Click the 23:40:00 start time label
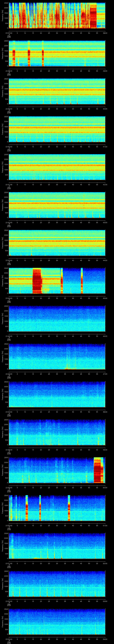This screenshot has height=644, width=114. (x=9, y=147)
